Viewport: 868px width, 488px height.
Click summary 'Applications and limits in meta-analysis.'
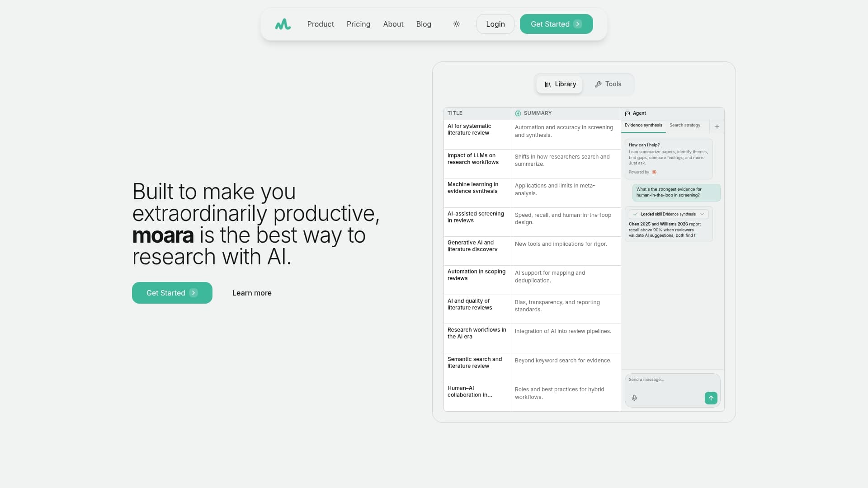[x=555, y=190]
